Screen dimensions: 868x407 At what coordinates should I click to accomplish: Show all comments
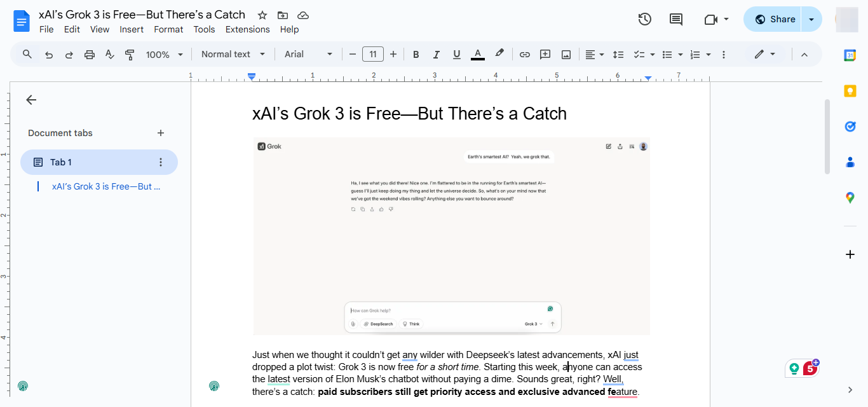point(676,19)
